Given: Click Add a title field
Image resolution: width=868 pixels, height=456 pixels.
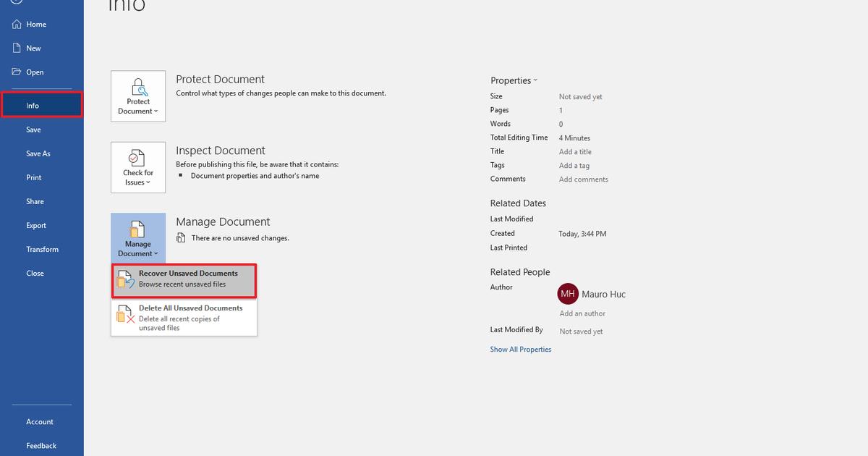Looking at the screenshot, I should point(575,151).
